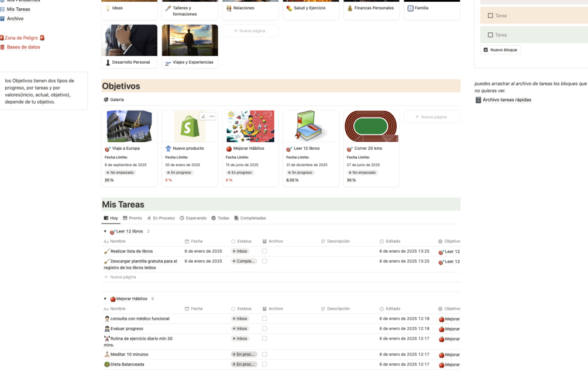Open Estatus dropdown Comple... for Descargar plantilla row
This screenshot has height=371, width=588.
pos(244,261)
